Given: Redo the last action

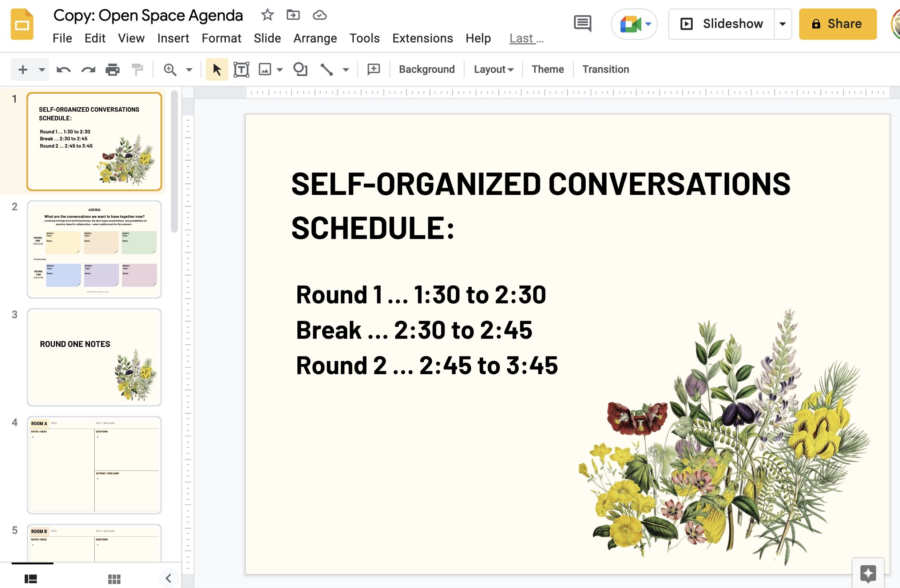Looking at the screenshot, I should (x=88, y=69).
